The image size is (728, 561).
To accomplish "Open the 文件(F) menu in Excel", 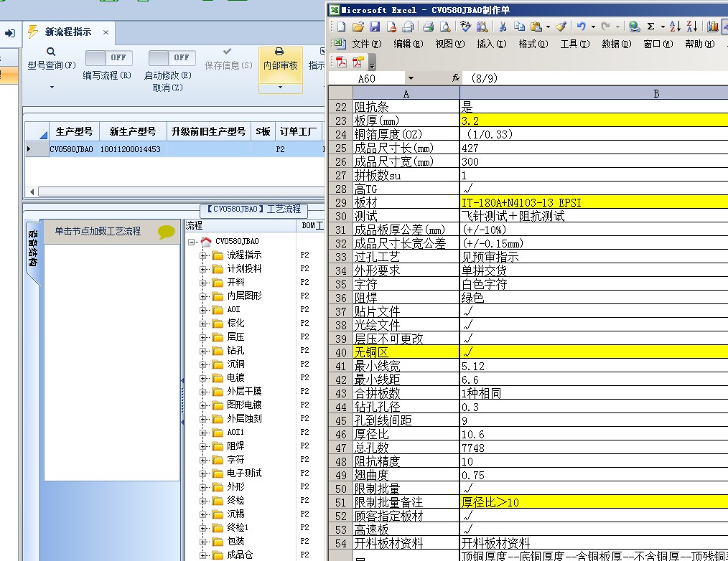I will (366, 44).
